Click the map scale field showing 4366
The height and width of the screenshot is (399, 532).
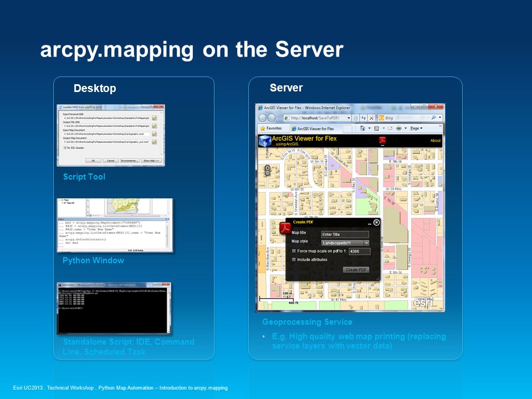pos(359,252)
